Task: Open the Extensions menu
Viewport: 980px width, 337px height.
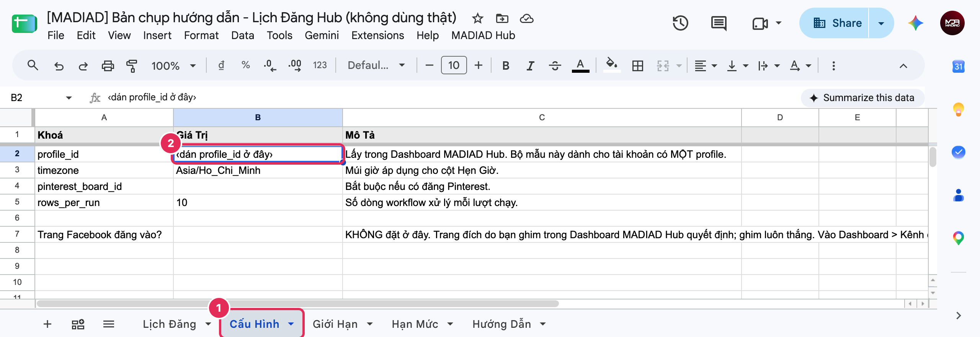Action: pyautogui.click(x=377, y=35)
